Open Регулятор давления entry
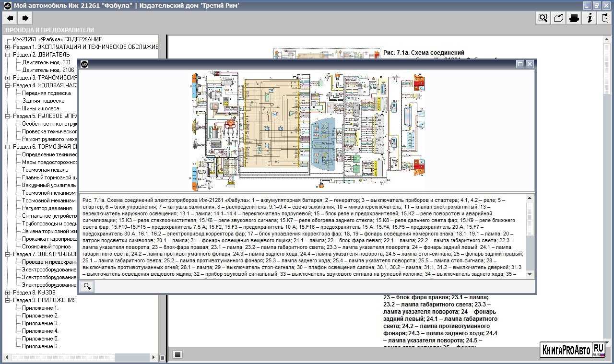 (47, 208)
